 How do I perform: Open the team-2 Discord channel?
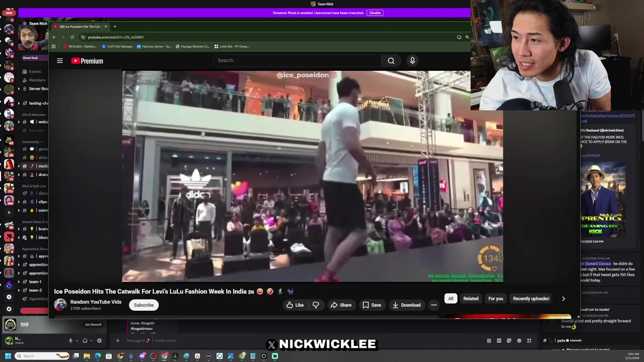[35, 290]
